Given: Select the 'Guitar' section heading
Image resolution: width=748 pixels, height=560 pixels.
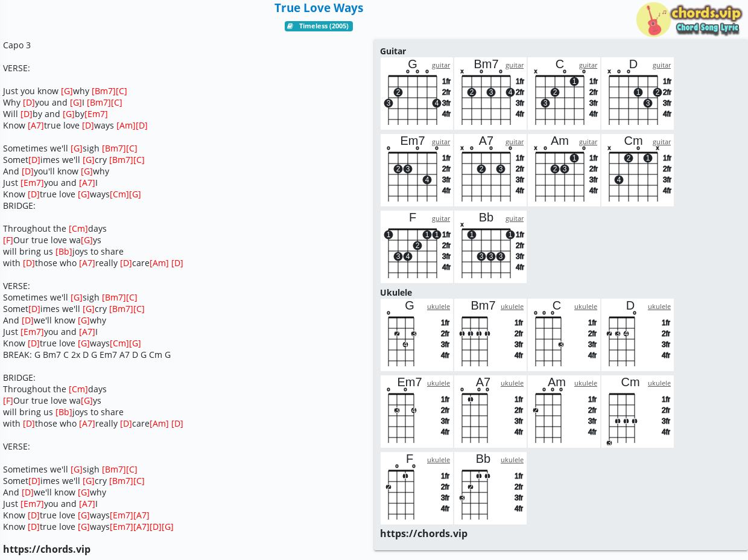Looking at the screenshot, I should [x=393, y=51].
